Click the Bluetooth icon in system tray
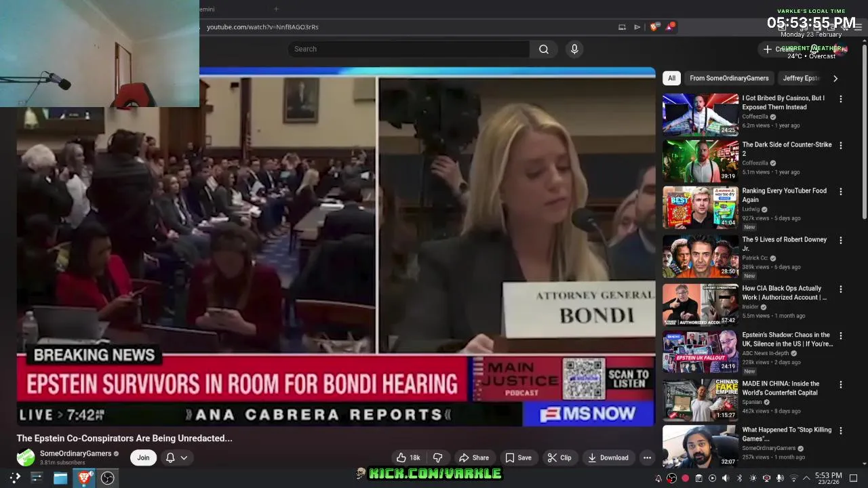Viewport: 868px width, 488px height. tap(739, 479)
